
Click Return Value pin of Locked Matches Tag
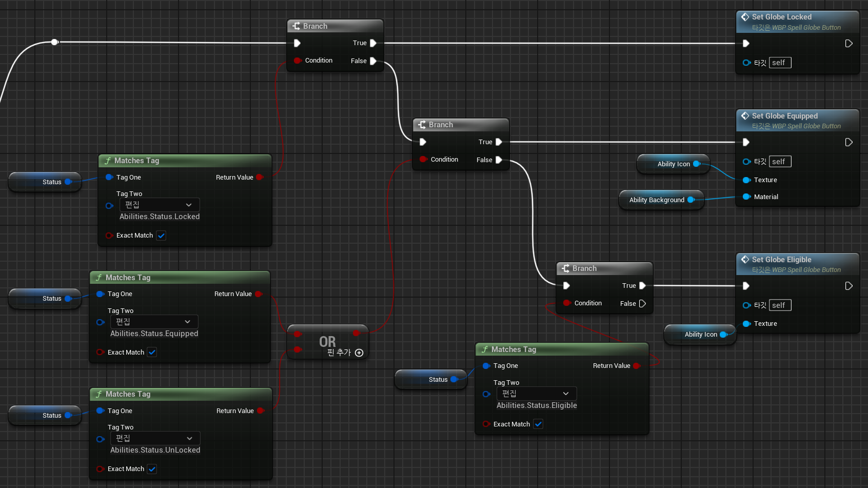tap(260, 178)
